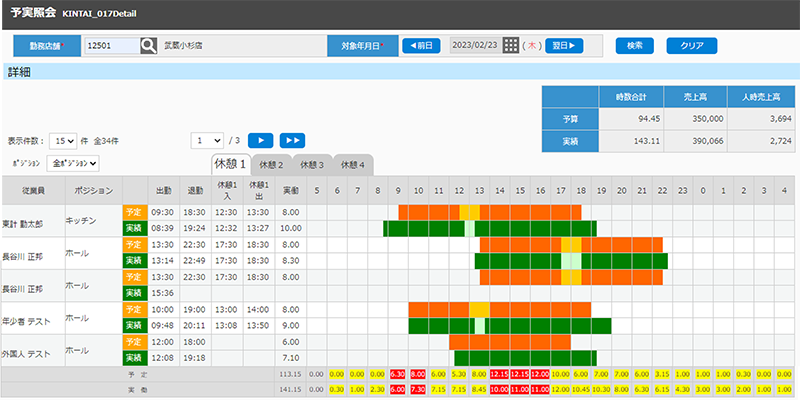The height and width of the screenshot is (400, 800).
Task: Click the 翌日 next day button
Action: [564, 45]
